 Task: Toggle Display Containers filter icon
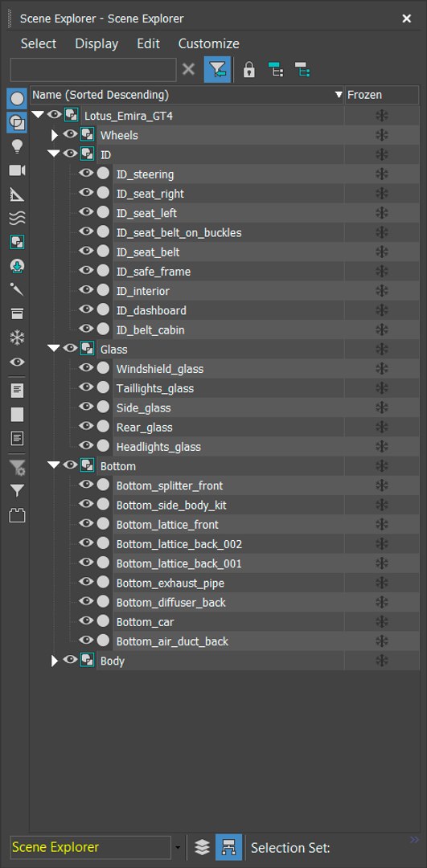point(17,314)
